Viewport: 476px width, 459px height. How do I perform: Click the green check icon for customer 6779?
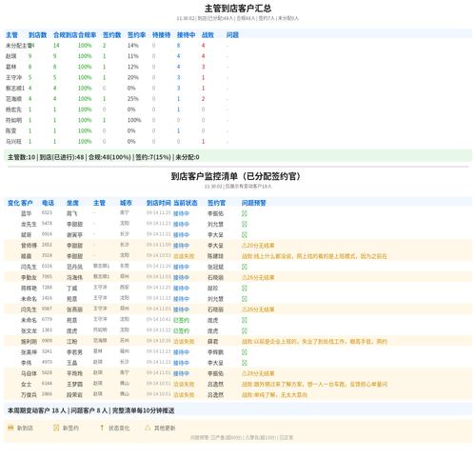pos(245,320)
